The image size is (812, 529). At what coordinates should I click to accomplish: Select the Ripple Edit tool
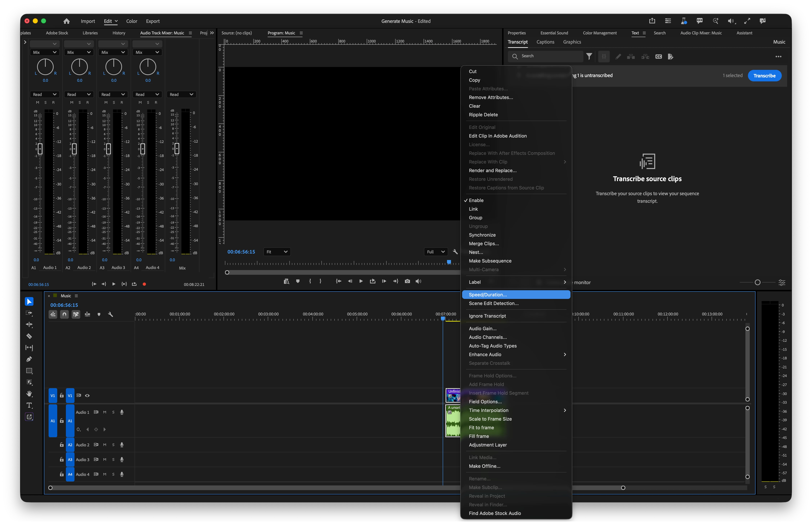29,325
